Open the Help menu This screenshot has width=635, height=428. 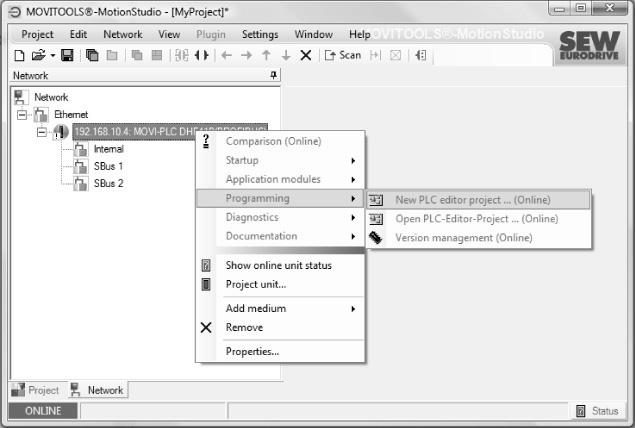360,34
